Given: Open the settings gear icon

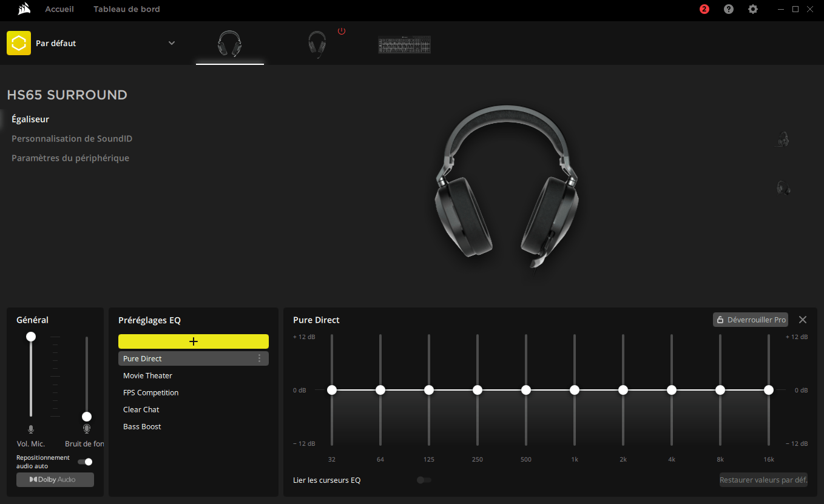Looking at the screenshot, I should pos(753,9).
